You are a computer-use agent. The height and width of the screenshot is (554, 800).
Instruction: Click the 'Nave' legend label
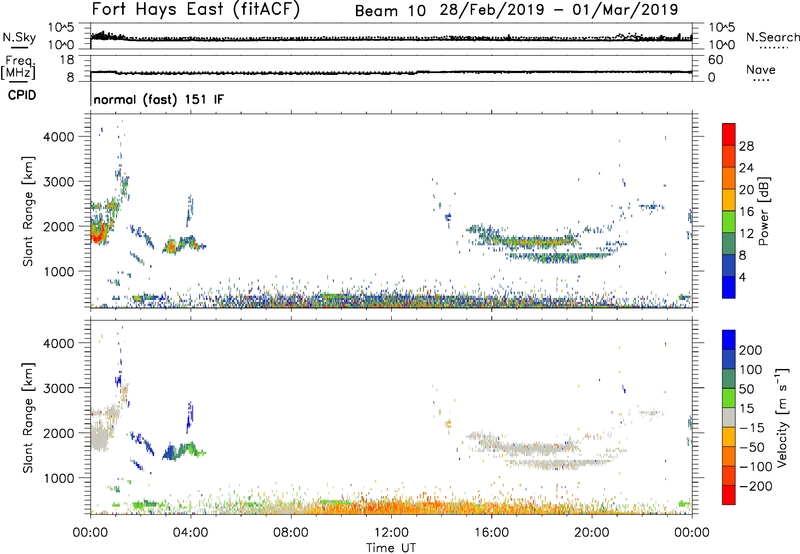pos(760,69)
